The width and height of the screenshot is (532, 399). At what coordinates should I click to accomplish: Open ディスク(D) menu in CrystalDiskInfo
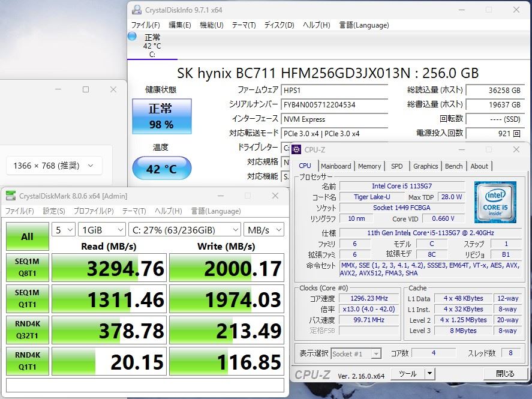279,25
